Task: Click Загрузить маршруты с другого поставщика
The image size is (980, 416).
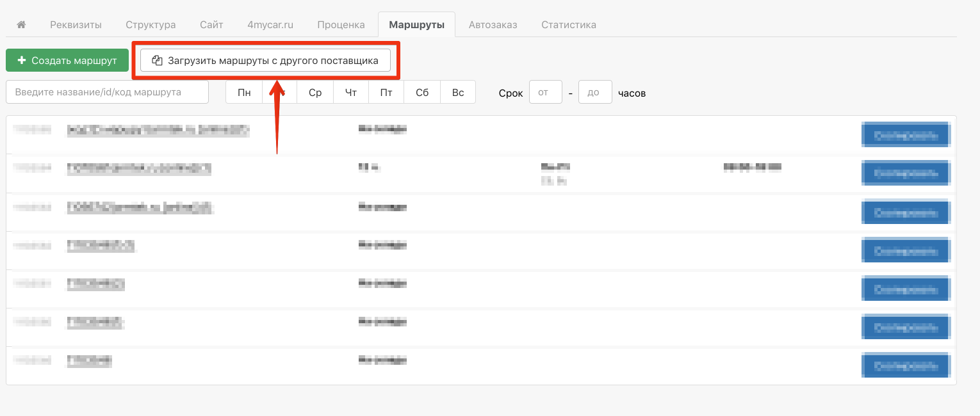Action: point(265,61)
